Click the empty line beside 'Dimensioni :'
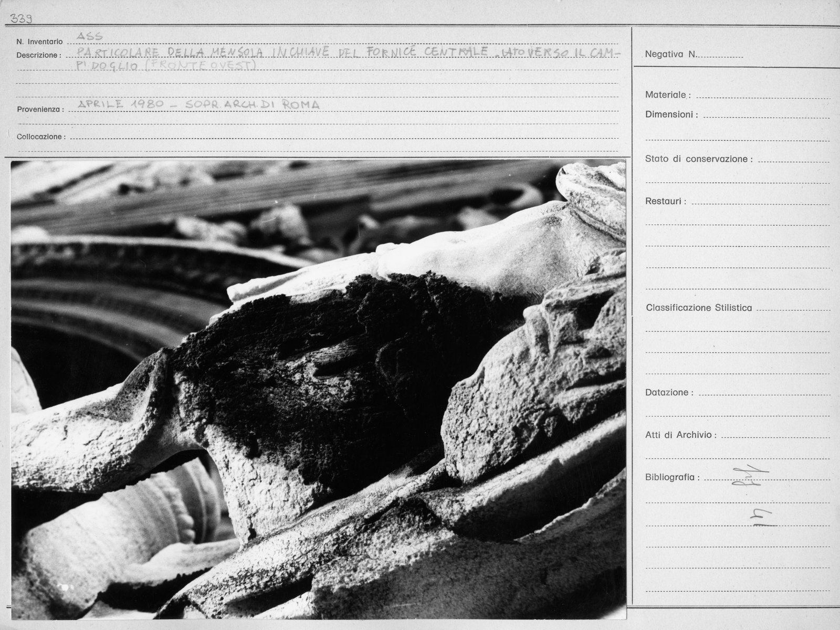The image size is (840, 630). (x=766, y=116)
